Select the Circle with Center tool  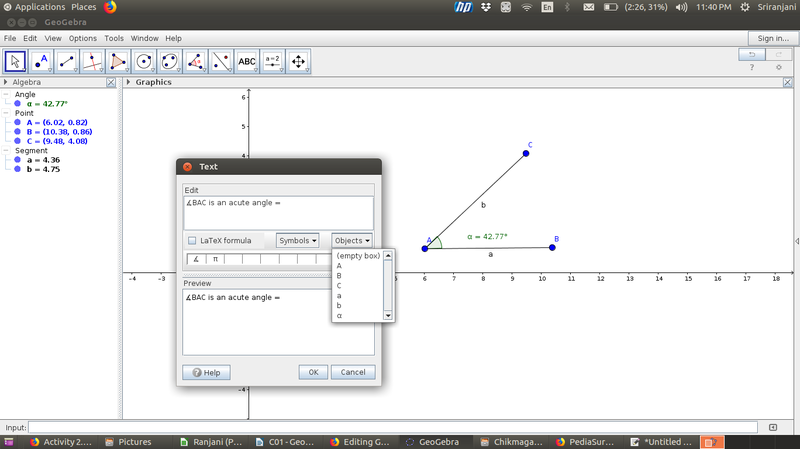pyautogui.click(x=144, y=62)
